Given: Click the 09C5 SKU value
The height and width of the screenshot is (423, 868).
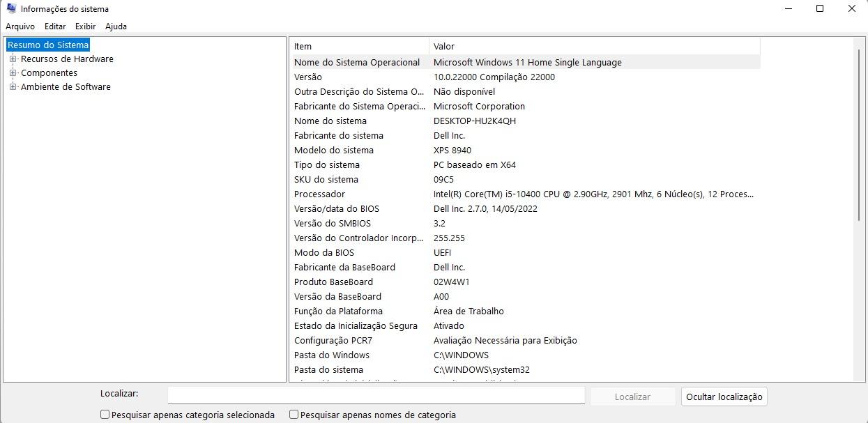Looking at the screenshot, I should (x=443, y=180).
